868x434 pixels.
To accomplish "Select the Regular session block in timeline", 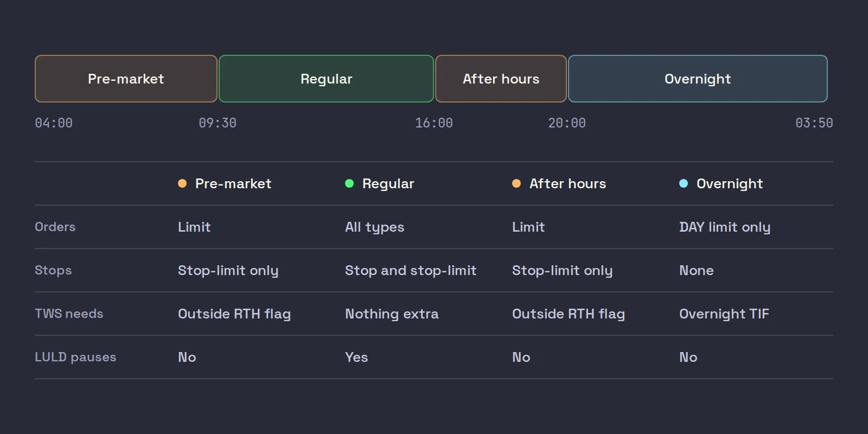I will coord(326,79).
